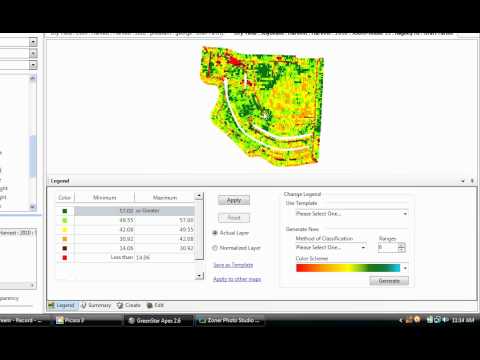Viewport: 480px width, 360px height.
Task: Click the Apply to other maps link
Action: coord(237,279)
